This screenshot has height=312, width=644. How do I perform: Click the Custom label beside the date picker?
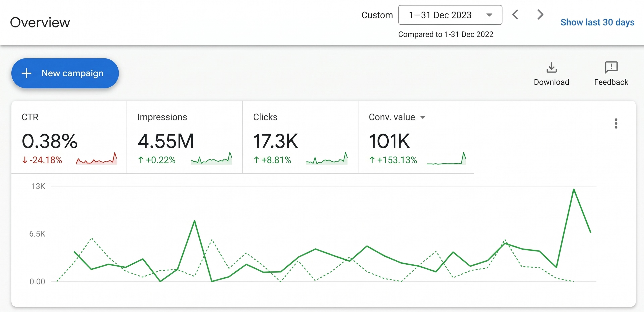click(377, 15)
